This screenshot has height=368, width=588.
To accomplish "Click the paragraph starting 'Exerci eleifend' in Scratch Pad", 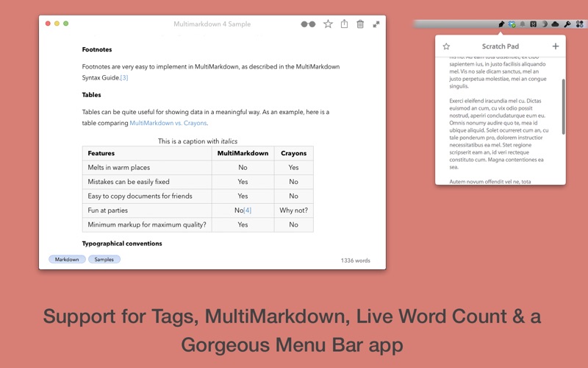I will pyautogui.click(x=499, y=134).
